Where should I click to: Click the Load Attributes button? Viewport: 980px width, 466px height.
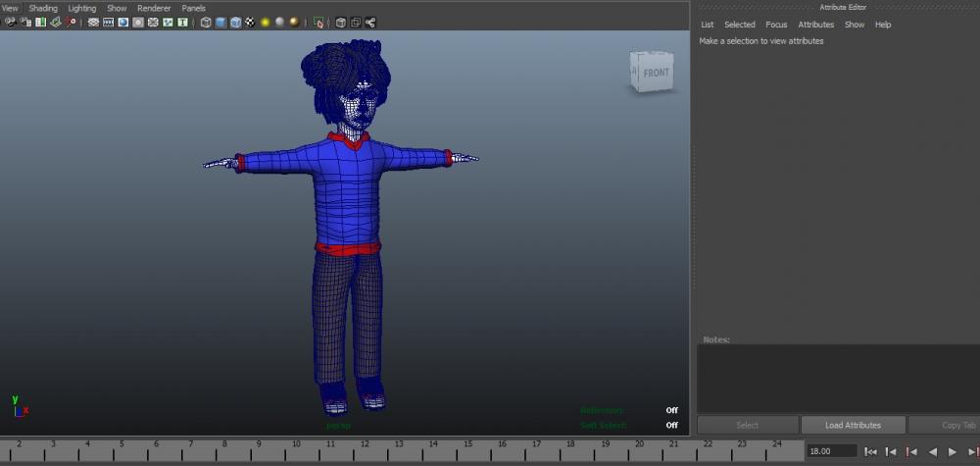tap(853, 425)
